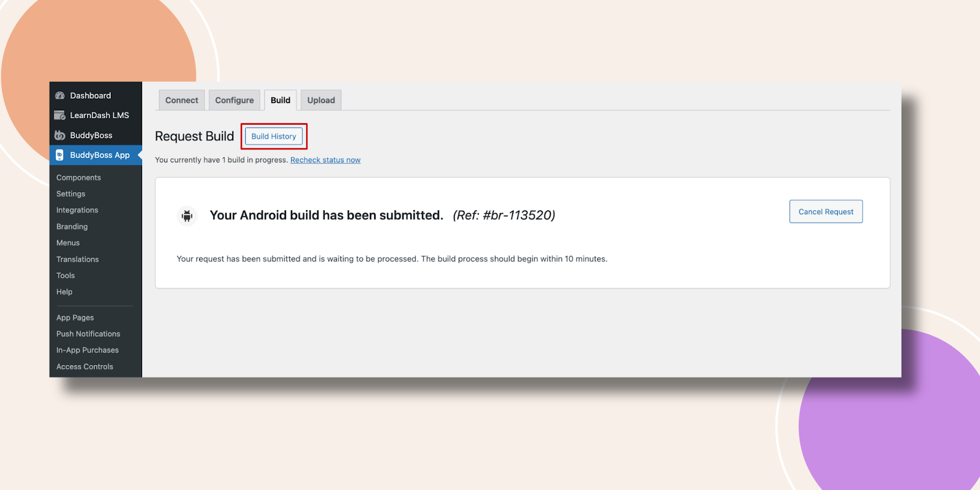Select the Build tab
980x490 pixels.
(281, 100)
